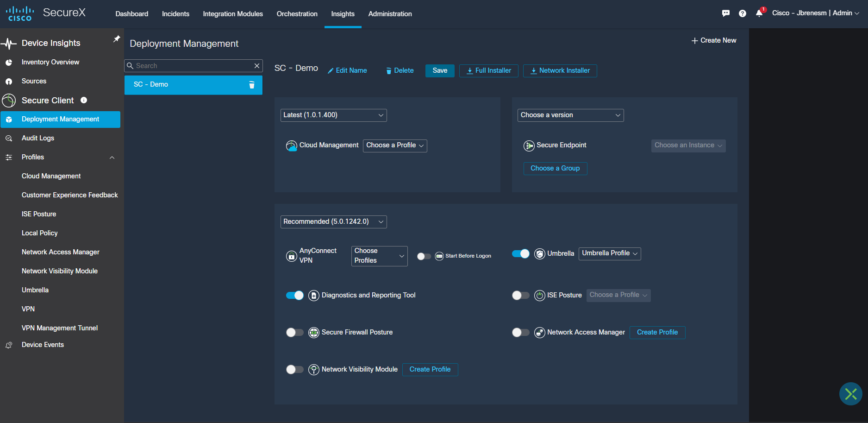Screen dimensions: 868x423
Task: Click the Network Access Manager module icon
Action: pos(540,333)
